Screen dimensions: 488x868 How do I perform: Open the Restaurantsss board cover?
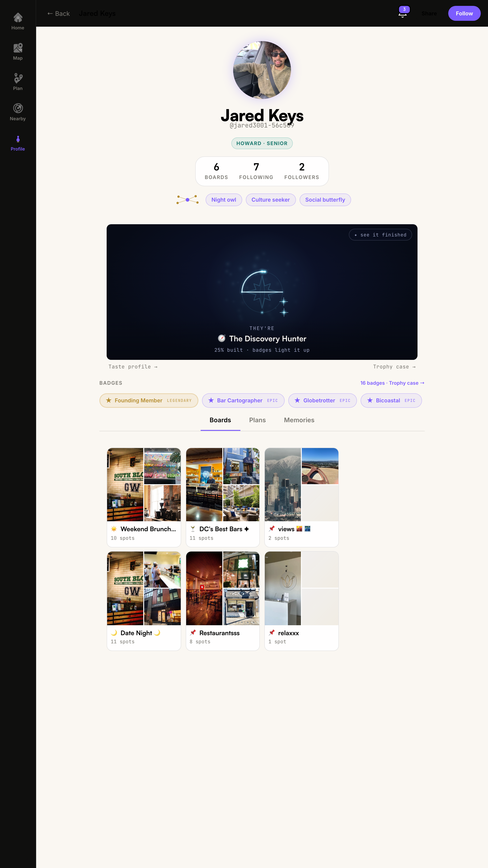coord(223,588)
